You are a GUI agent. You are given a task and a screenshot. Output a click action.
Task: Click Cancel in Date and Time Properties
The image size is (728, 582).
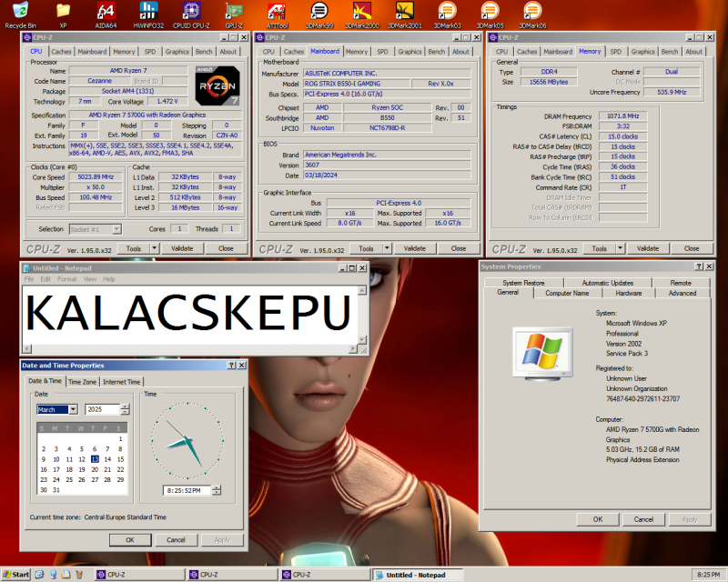[176, 540]
